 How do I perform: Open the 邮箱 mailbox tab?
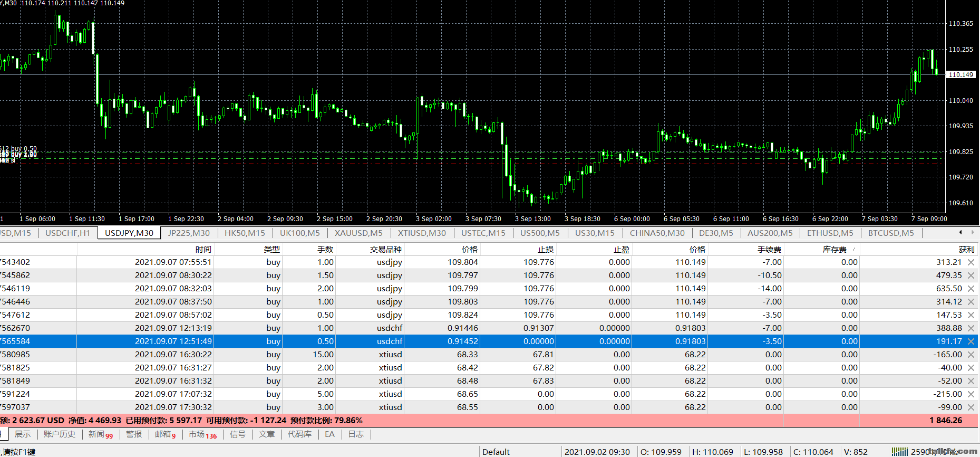165,434
